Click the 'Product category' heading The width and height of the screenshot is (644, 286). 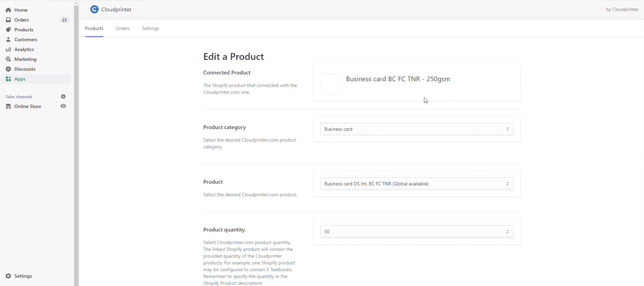(224, 127)
